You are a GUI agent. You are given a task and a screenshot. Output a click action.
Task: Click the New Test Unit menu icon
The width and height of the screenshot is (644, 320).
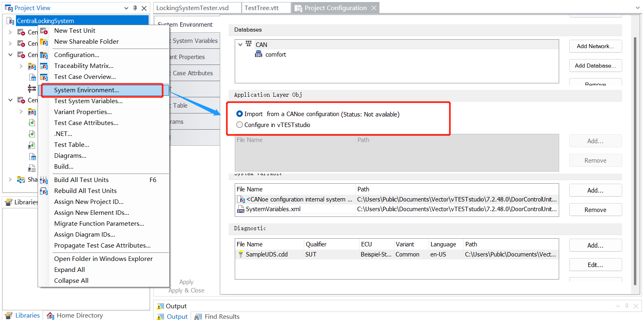point(44,31)
